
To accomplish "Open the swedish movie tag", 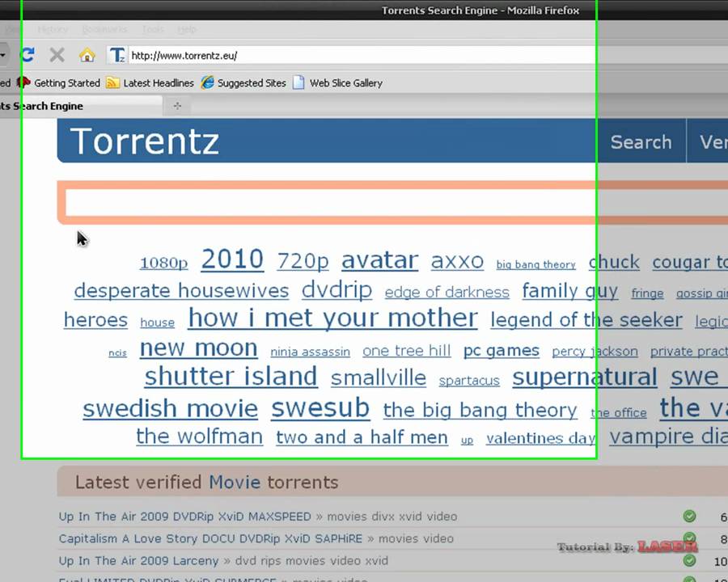I will click(x=171, y=409).
